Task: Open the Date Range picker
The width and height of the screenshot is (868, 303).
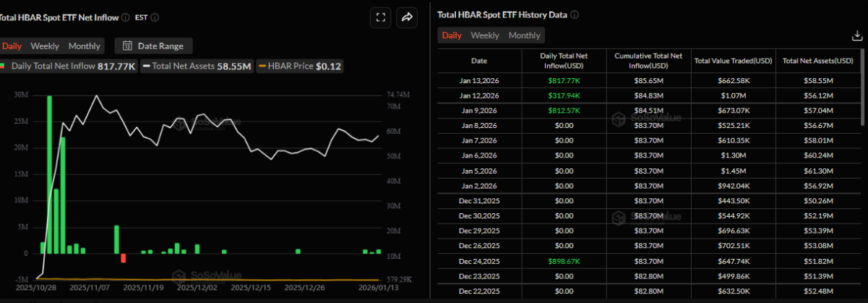Action: [x=153, y=46]
